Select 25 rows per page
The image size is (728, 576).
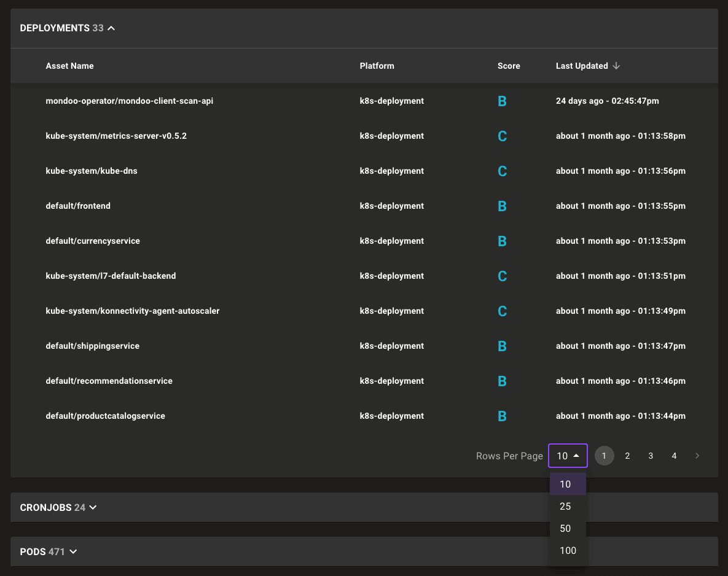click(x=565, y=506)
